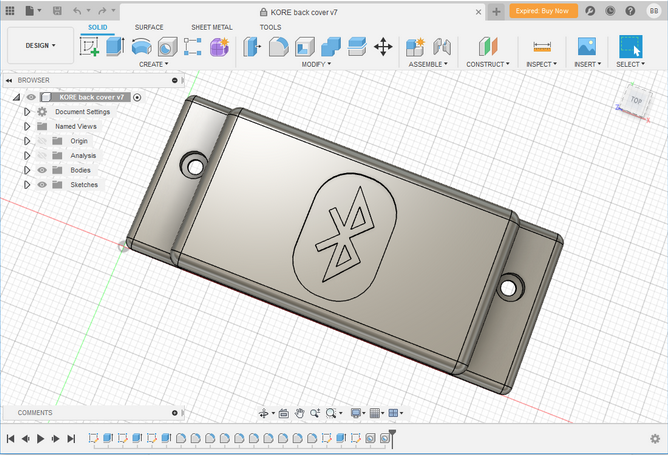Screen dimensions: 668x455
Task: Select the Fillet tool icon
Action: (278, 46)
